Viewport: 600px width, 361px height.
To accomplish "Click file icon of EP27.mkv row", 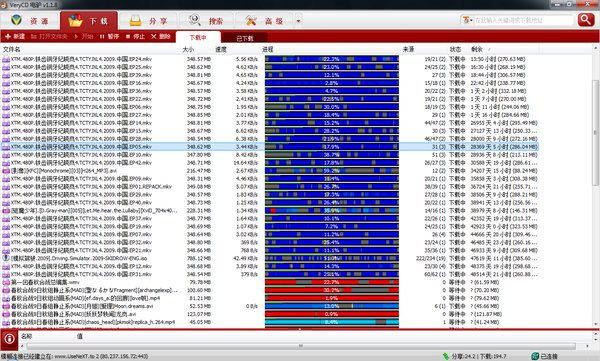I will click(6, 115).
